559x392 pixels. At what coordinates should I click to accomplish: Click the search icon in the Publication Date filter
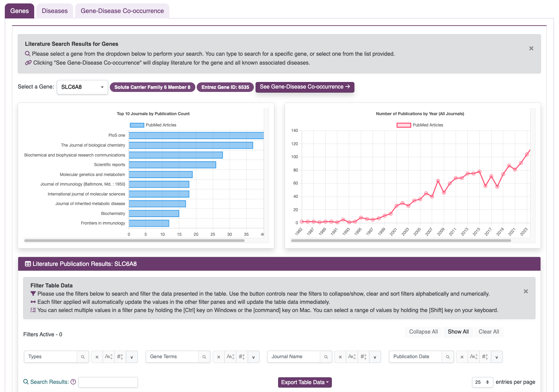click(x=448, y=356)
